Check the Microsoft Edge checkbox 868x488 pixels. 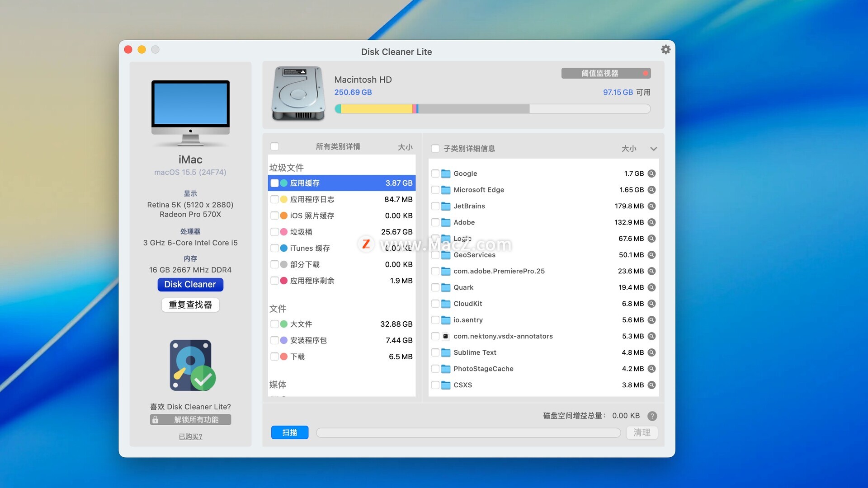[435, 190]
